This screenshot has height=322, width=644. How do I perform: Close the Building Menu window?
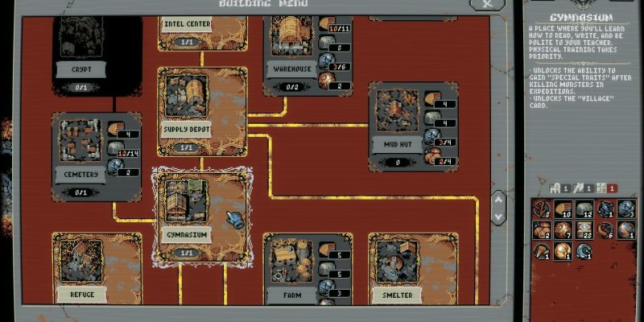483,5
